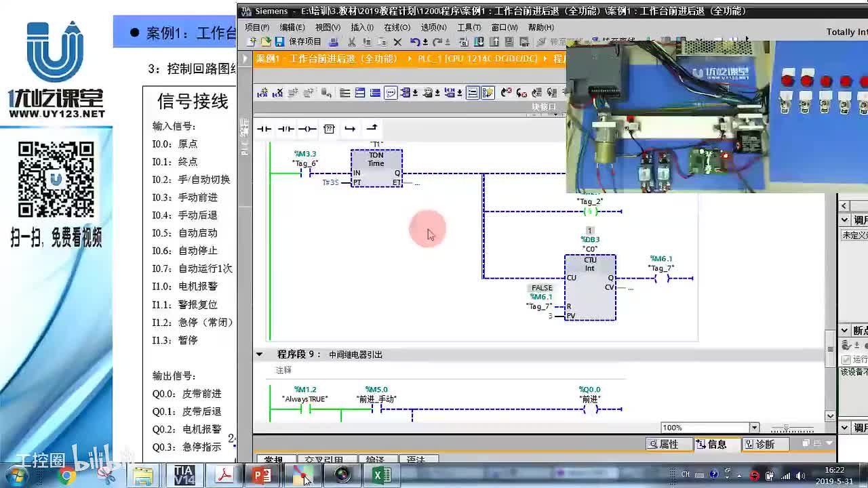The image size is (868, 488).
Task: Click scroll down arrow of editor
Action: (830, 415)
